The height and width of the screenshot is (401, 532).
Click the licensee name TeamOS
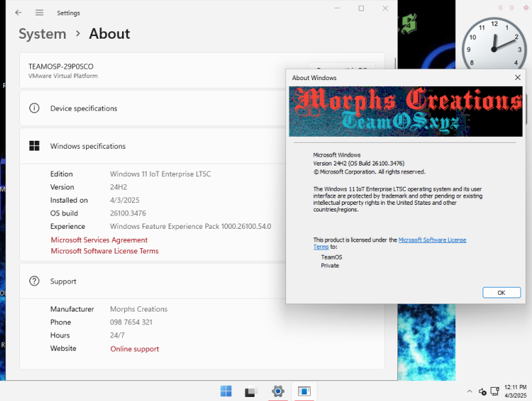coord(331,258)
